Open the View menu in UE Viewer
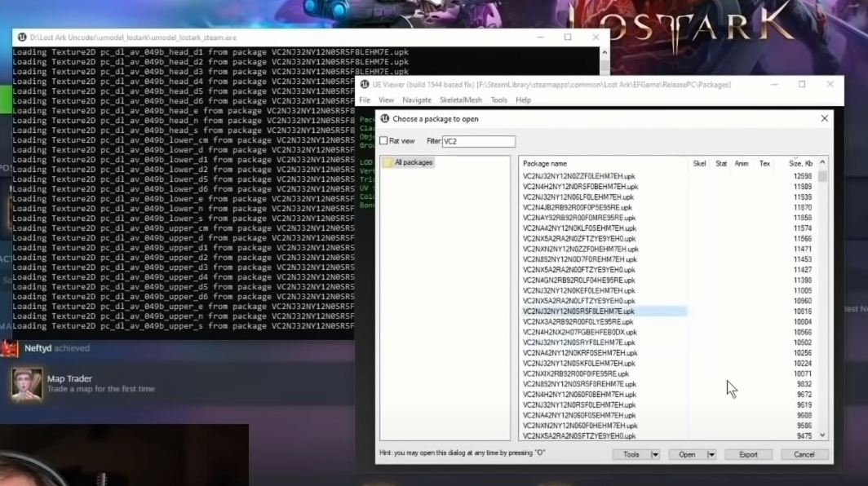This screenshot has width=868, height=486. coord(387,100)
